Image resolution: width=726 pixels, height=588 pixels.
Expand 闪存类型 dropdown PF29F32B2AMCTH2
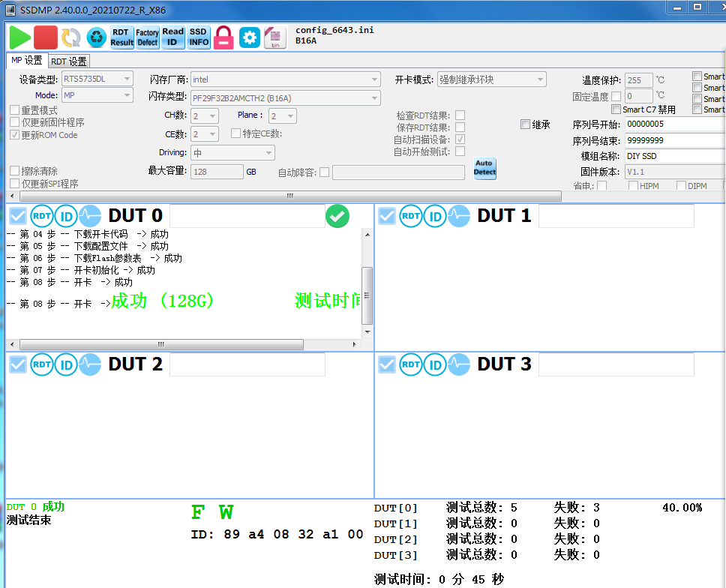285,97
